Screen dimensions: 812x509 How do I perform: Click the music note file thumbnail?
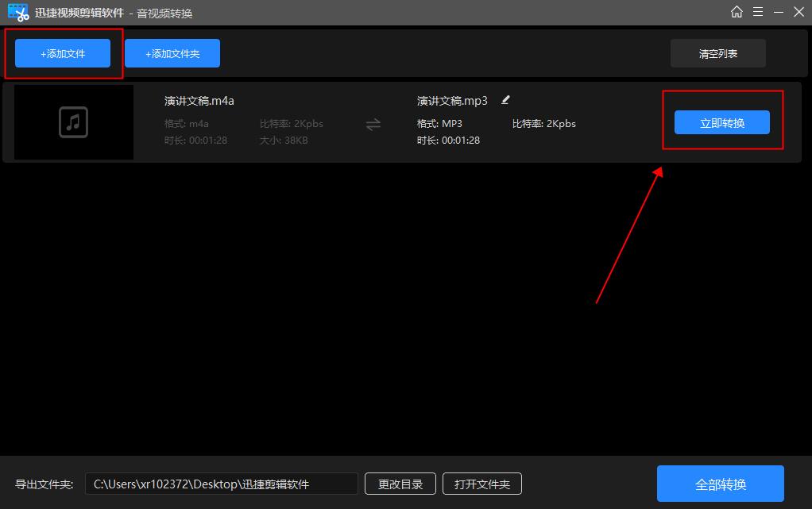coord(73,122)
